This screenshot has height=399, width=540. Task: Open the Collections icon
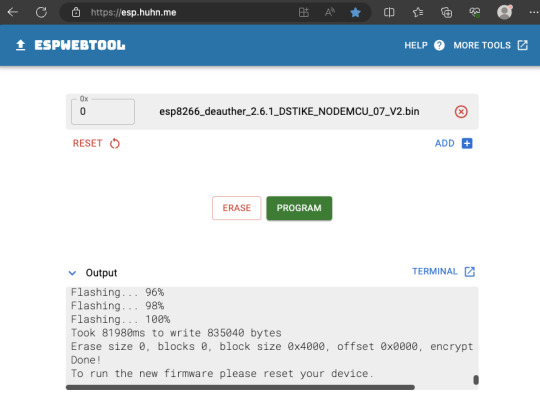point(446,13)
